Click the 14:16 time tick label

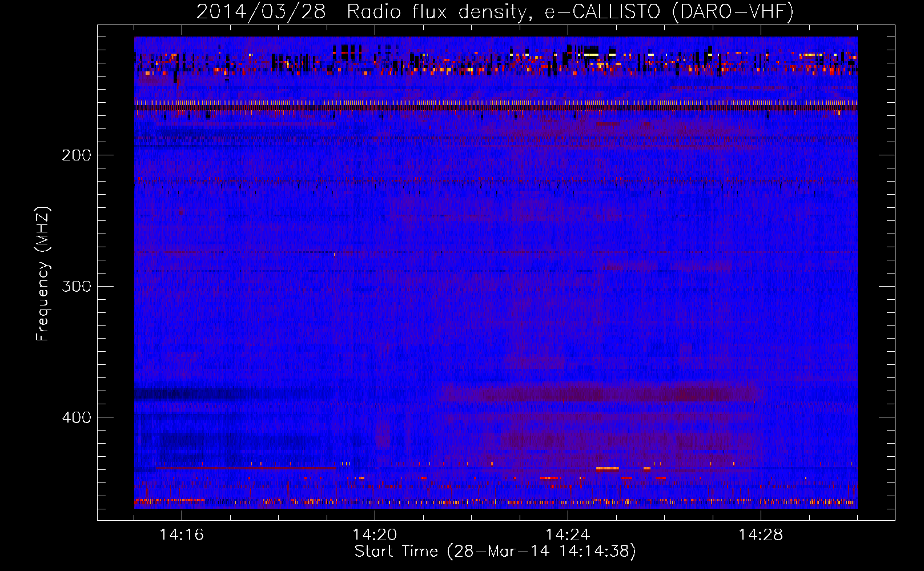[182, 535]
